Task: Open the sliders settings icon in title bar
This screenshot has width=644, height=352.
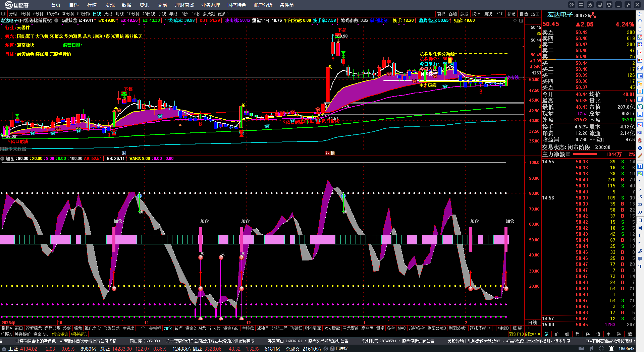Action: click(581, 5)
